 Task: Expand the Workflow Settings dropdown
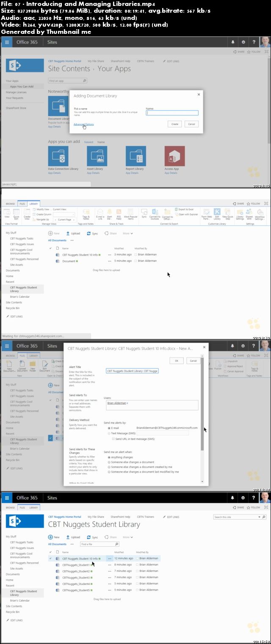pos(260,214)
